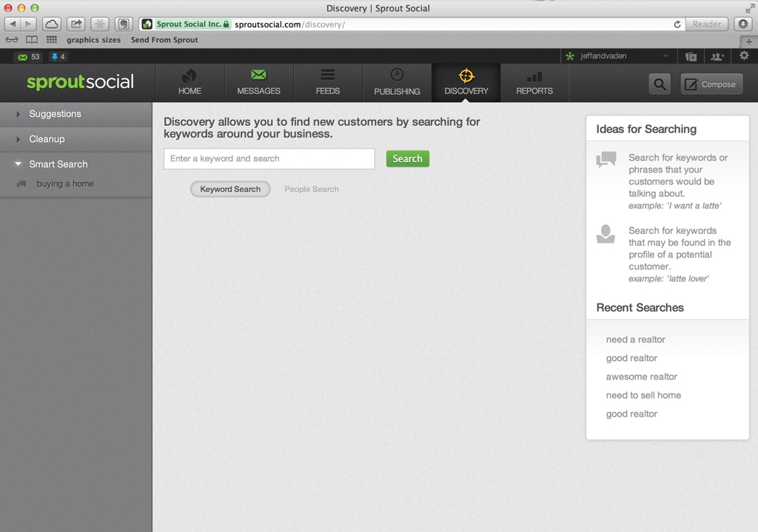
Task: Expand the Cleanup section
Action: (76, 139)
